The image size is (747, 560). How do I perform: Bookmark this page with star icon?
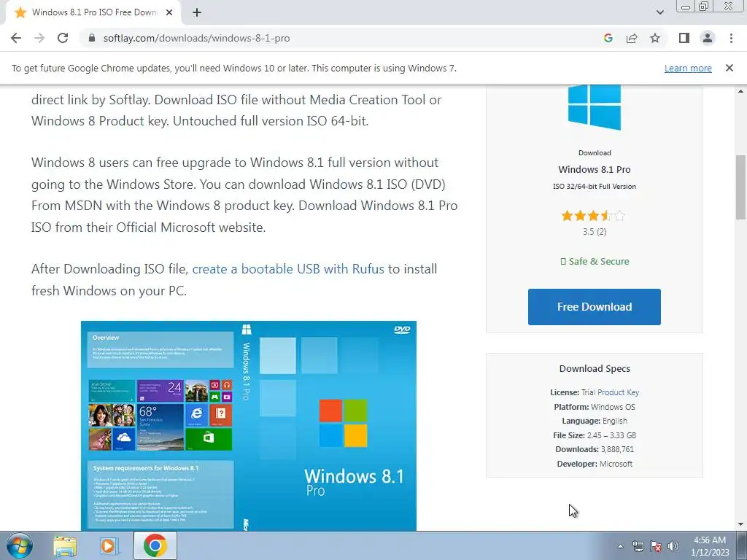[x=655, y=38]
